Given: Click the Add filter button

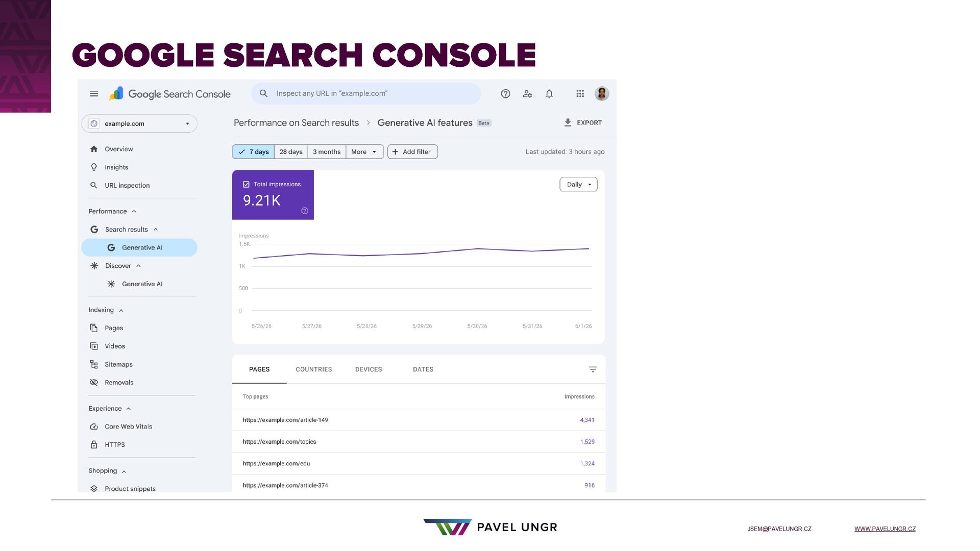Looking at the screenshot, I should click(412, 152).
